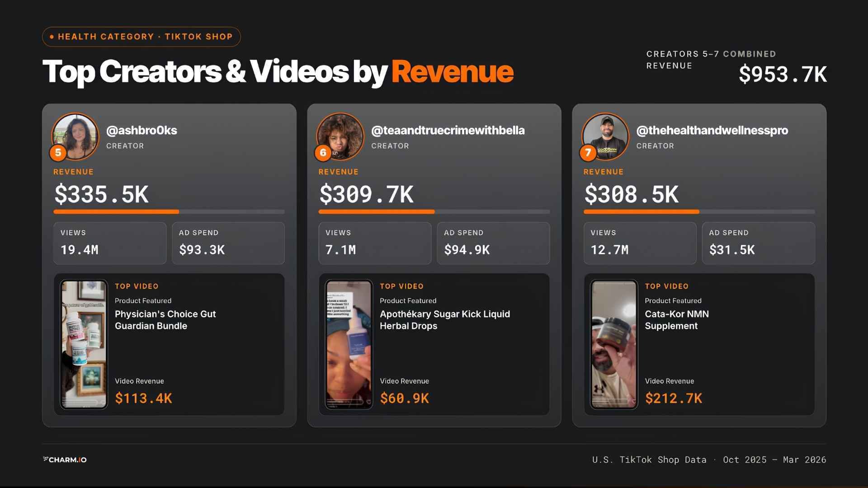Open the @ashbro0ks profile avatar
The width and height of the screenshot is (868, 488).
75,136
